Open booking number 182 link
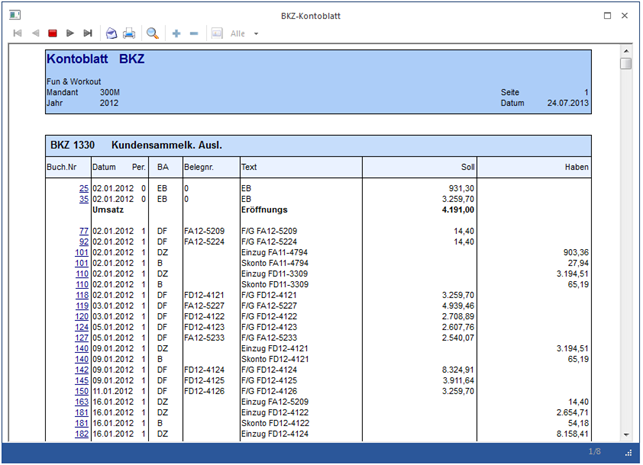The height and width of the screenshot is (465, 643). [x=80, y=434]
